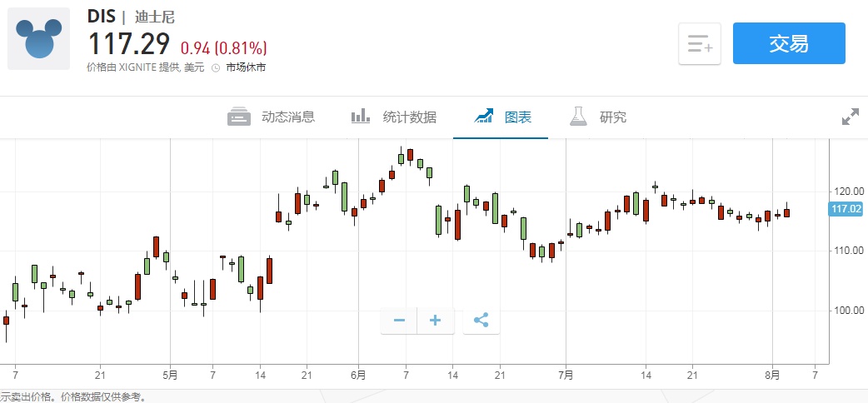The width and height of the screenshot is (868, 403).
Task: Click the 5月 date marker on timeline
Action: pyautogui.click(x=170, y=375)
